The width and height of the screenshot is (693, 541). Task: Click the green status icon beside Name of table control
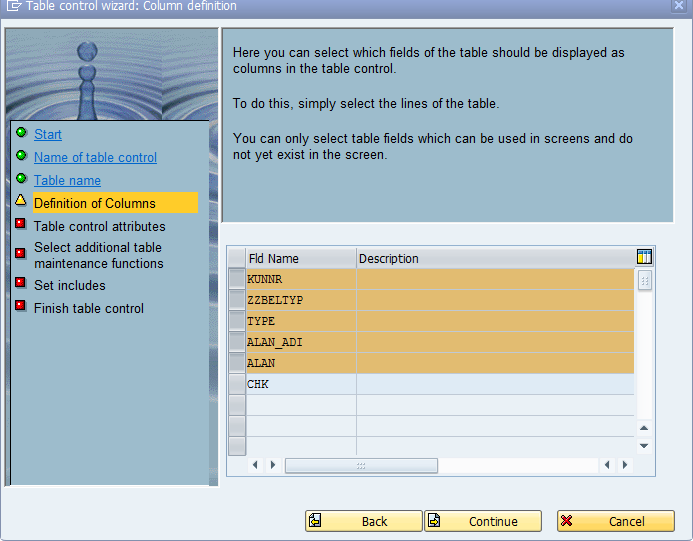(x=21, y=155)
